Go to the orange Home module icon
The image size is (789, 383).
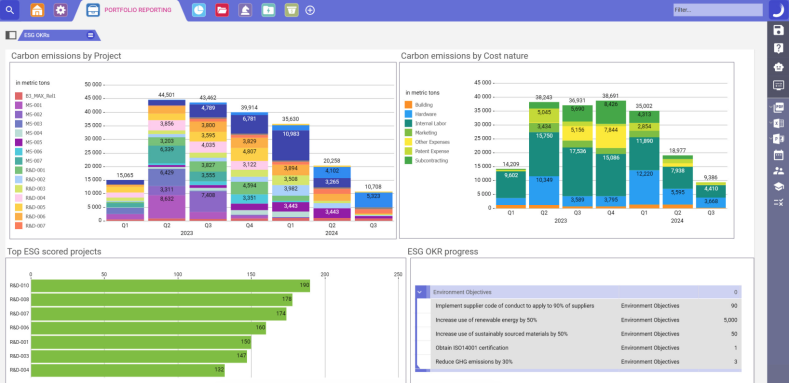point(37,10)
